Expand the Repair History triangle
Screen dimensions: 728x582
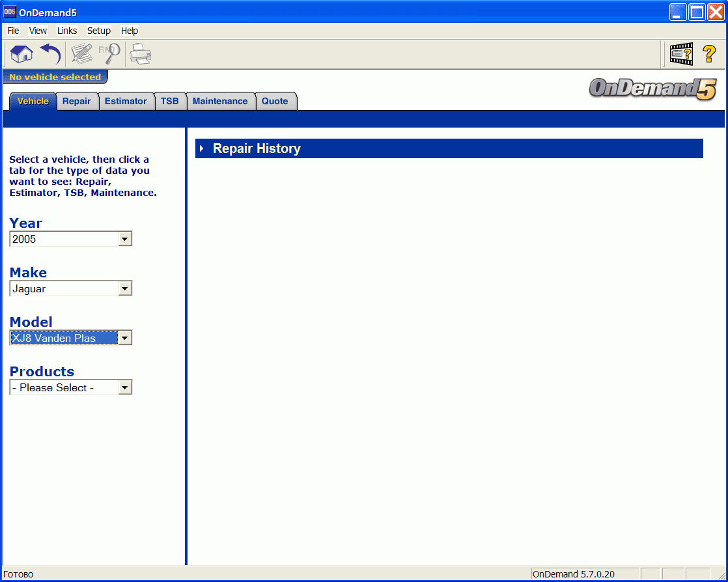point(201,148)
